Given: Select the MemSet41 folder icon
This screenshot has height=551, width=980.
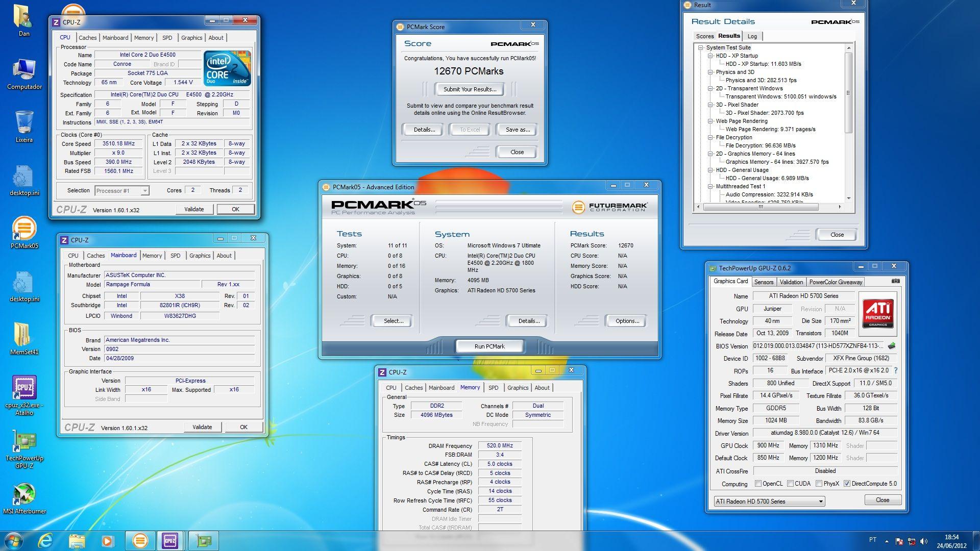Looking at the screenshot, I should pyautogui.click(x=24, y=339).
